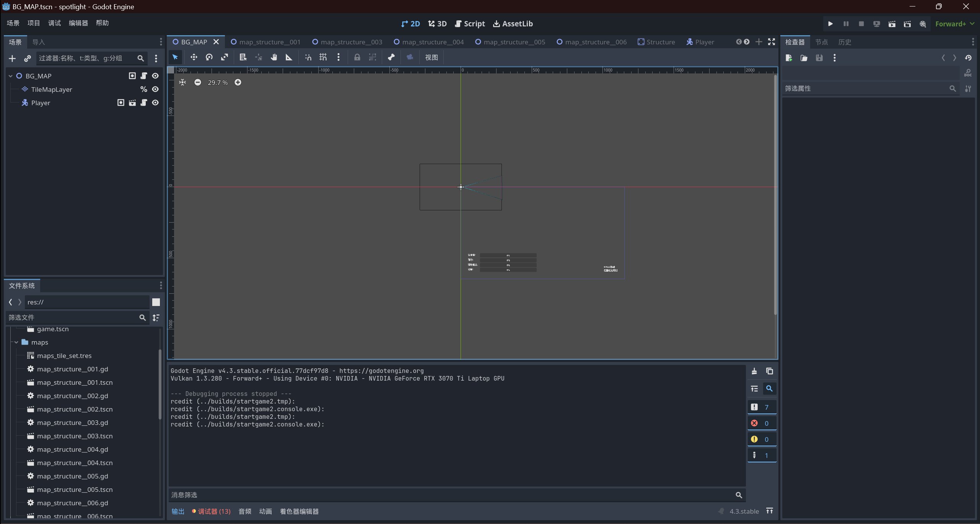This screenshot has width=980, height=524.
Task: Open the 编辑器 menu
Action: (x=78, y=23)
